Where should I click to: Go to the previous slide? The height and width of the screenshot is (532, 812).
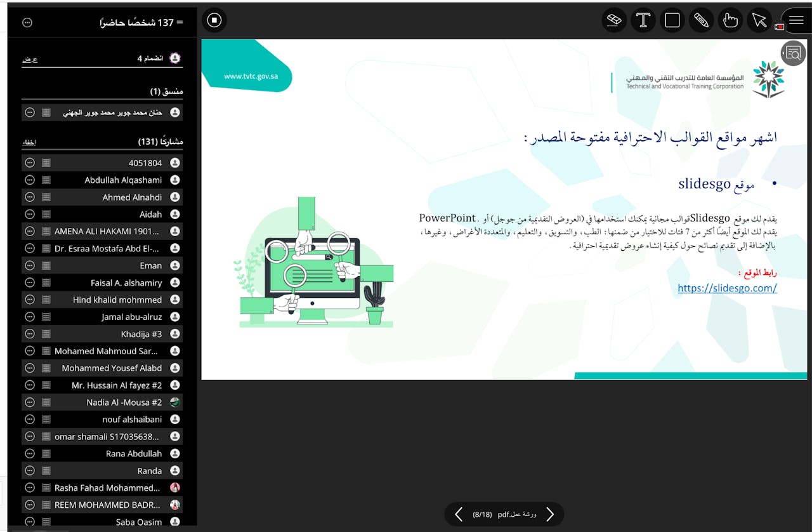coord(459,514)
